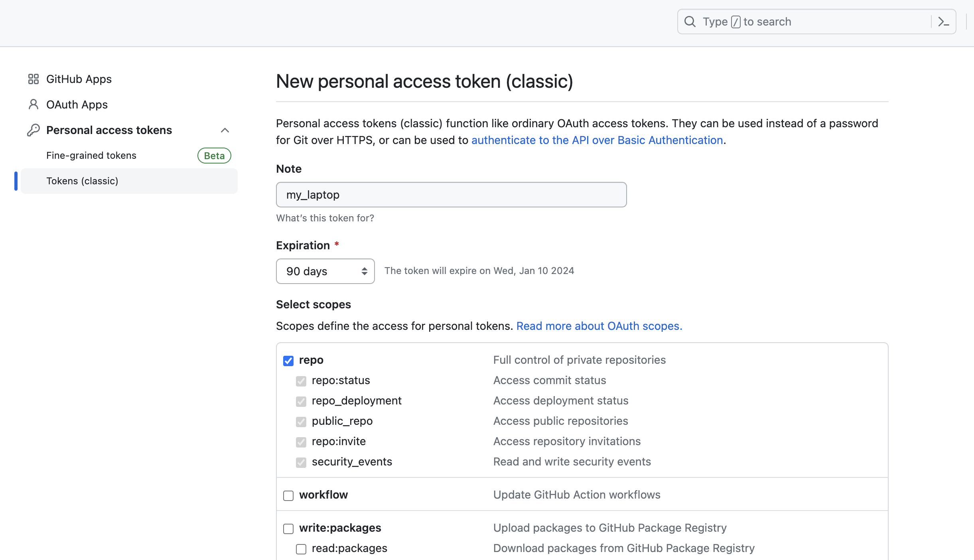Viewport: 974px width, 560px height.
Task: Click the slash shortcut key icon in search
Action: click(x=736, y=22)
